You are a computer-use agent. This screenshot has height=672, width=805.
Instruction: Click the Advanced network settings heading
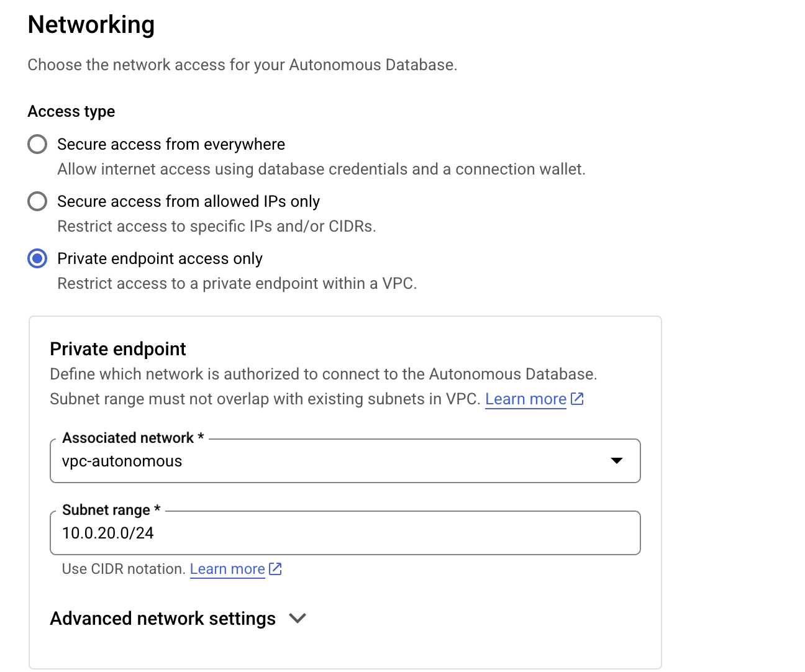163,619
